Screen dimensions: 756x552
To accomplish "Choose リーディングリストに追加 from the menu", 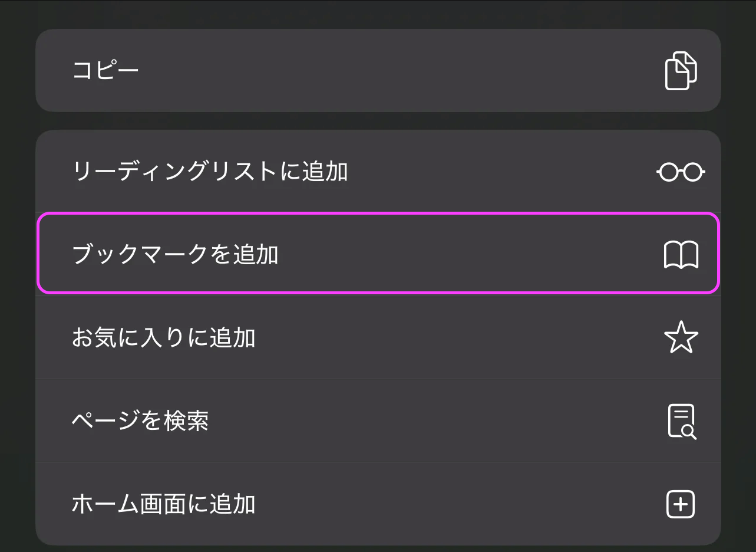I will point(210,172).
